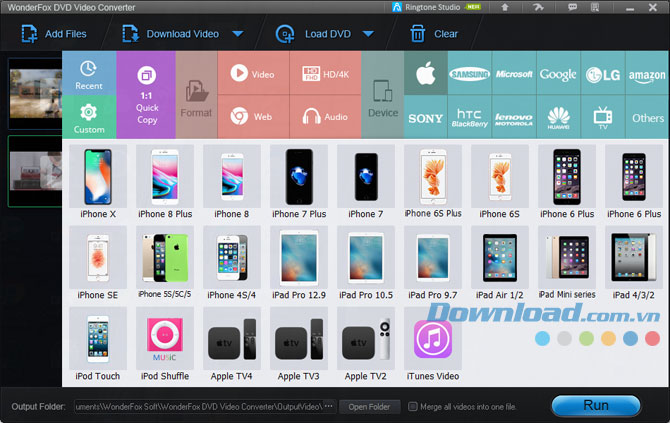Pick the green theme color dot
Screen dimensions: 670x423
[586, 338]
